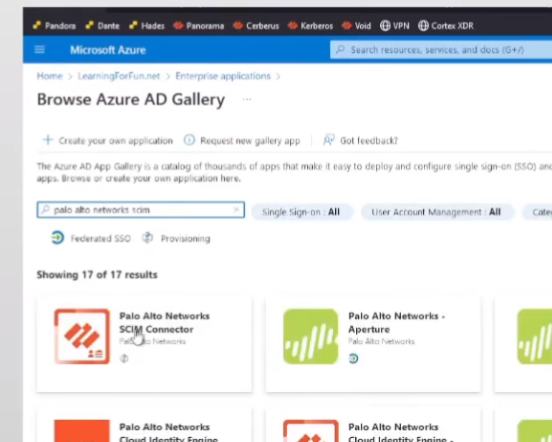The width and height of the screenshot is (552, 442).
Task: Open the VPN bookmark
Action: [395, 26]
